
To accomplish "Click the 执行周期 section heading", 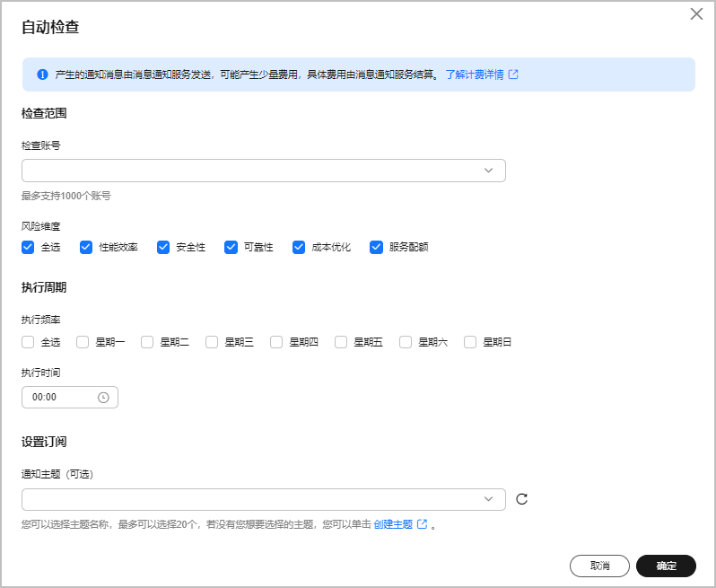I will pos(44,287).
